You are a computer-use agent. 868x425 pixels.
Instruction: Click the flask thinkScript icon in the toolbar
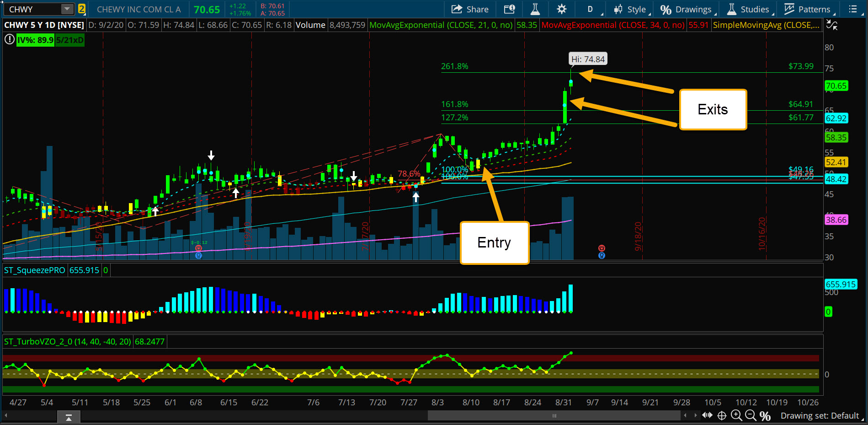tap(535, 9)
